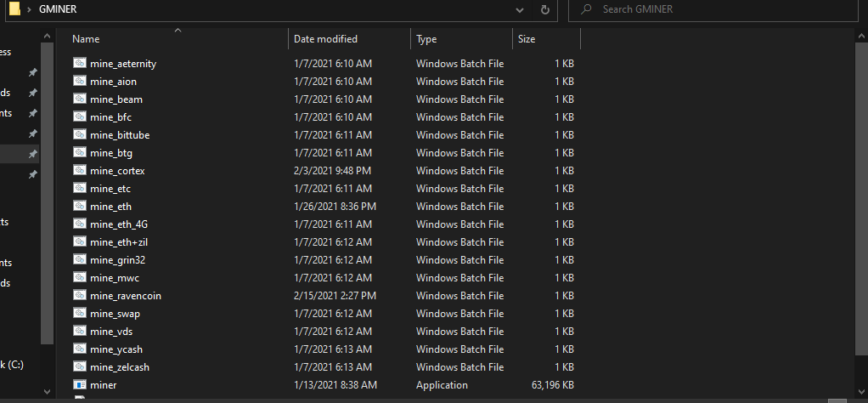Click the mine_swap batch file icon
The image size is (868, 403).
point(80,313)
